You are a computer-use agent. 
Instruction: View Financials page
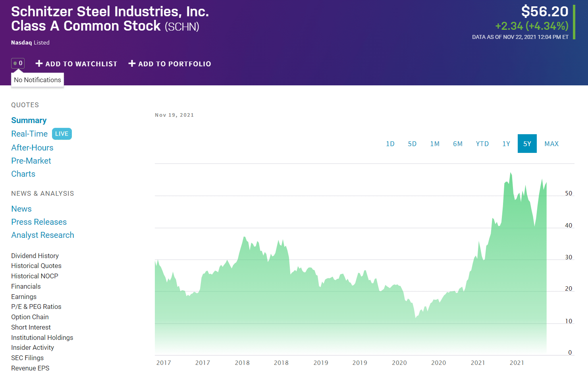coord(26,286)
